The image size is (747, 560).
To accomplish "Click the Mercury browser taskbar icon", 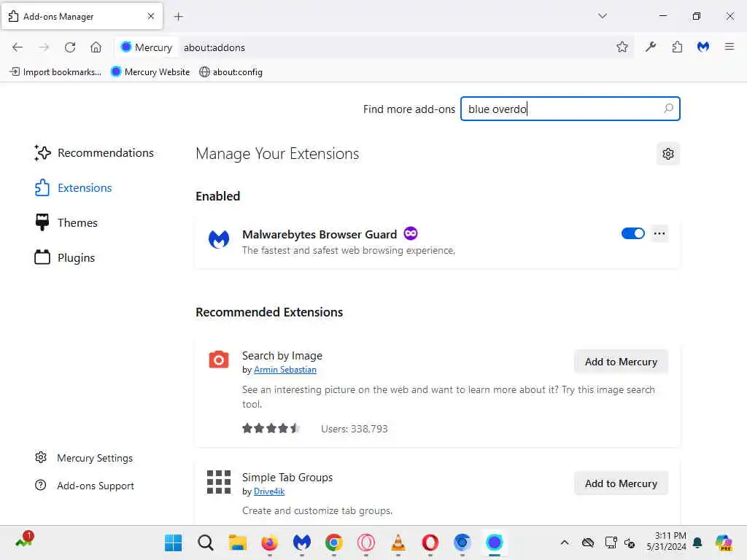I will 495,542.
